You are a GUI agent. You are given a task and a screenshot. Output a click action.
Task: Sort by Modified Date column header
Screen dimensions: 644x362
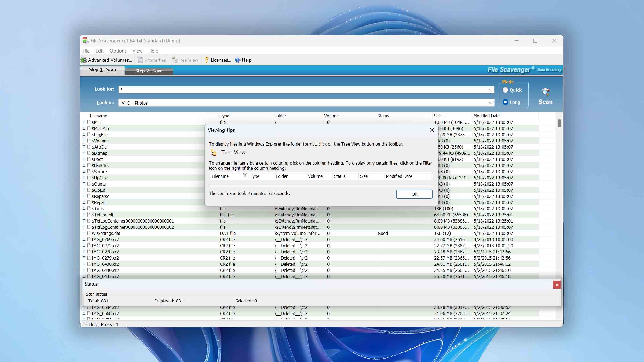486,116
